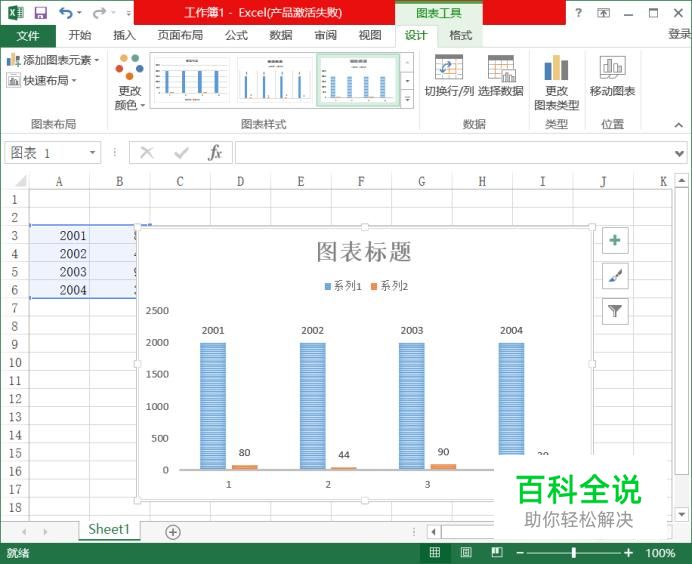Select row 10 header
692x564 pixels.
(x=15, y=362)
